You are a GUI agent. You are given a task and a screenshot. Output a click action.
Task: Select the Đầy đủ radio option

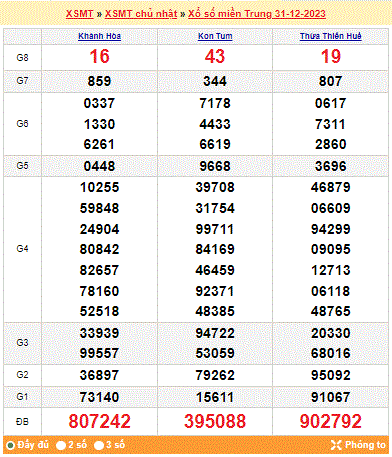10,445
